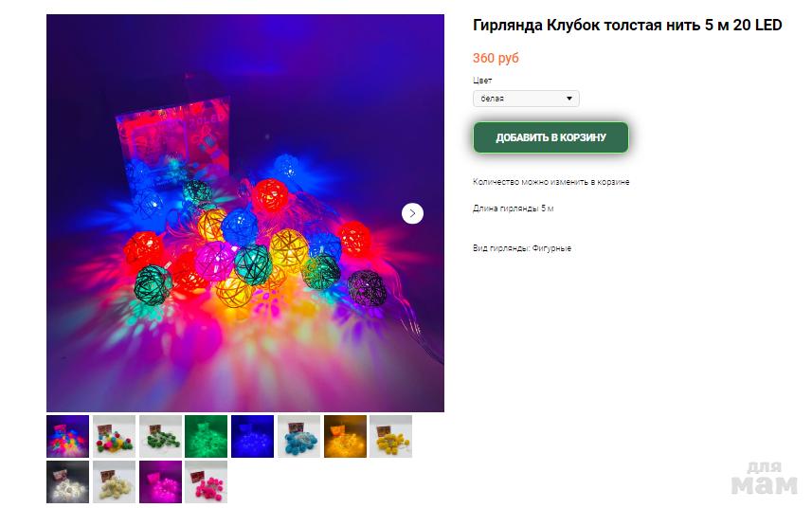Select the yellow glowing garland thumbnail

tap(345, 436)
